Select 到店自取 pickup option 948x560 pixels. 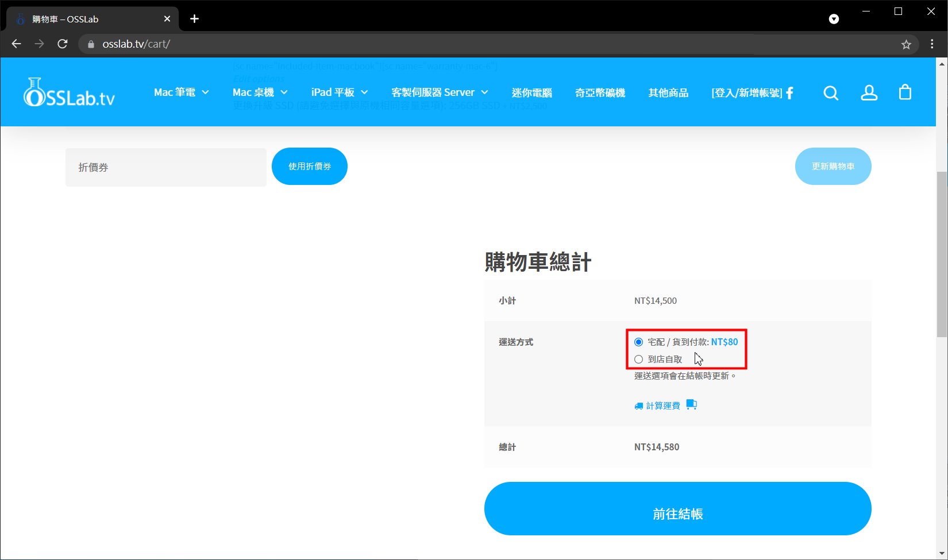(x=638, y=360)
